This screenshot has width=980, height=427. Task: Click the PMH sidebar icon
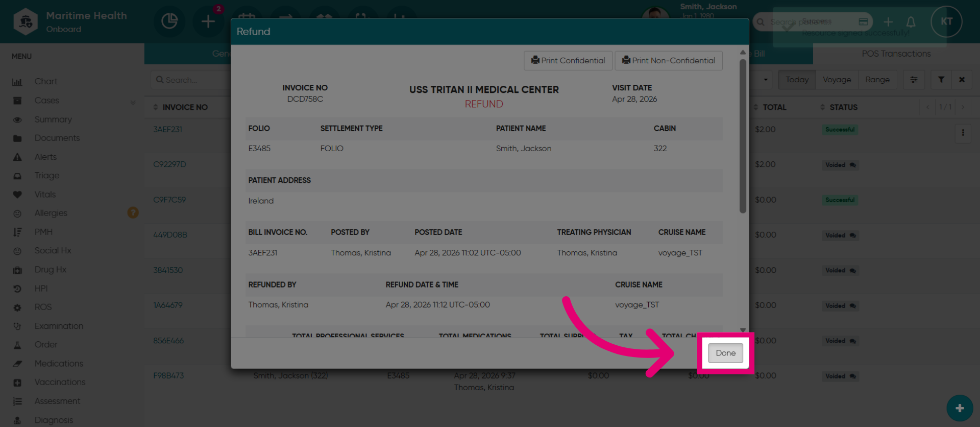[x=17, y=232]
